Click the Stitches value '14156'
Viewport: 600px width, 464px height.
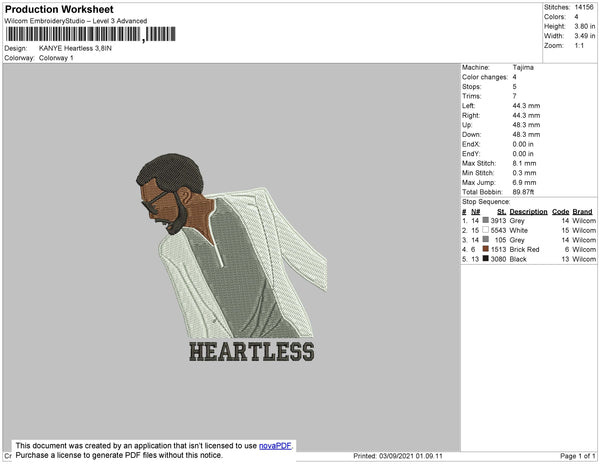[x=584, y=7]
